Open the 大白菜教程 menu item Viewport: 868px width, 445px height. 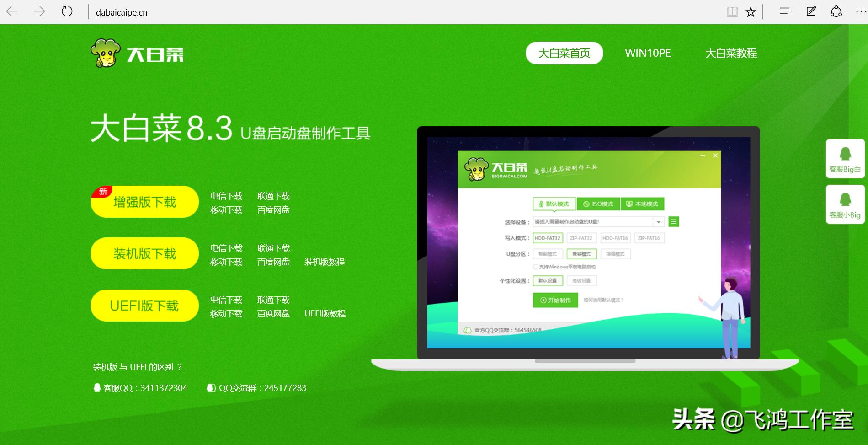tap(730, 53)
